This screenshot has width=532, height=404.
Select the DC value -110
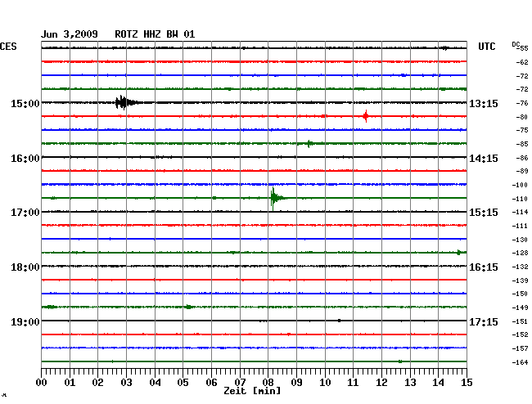pyautogui.click(x=520, y=199)
